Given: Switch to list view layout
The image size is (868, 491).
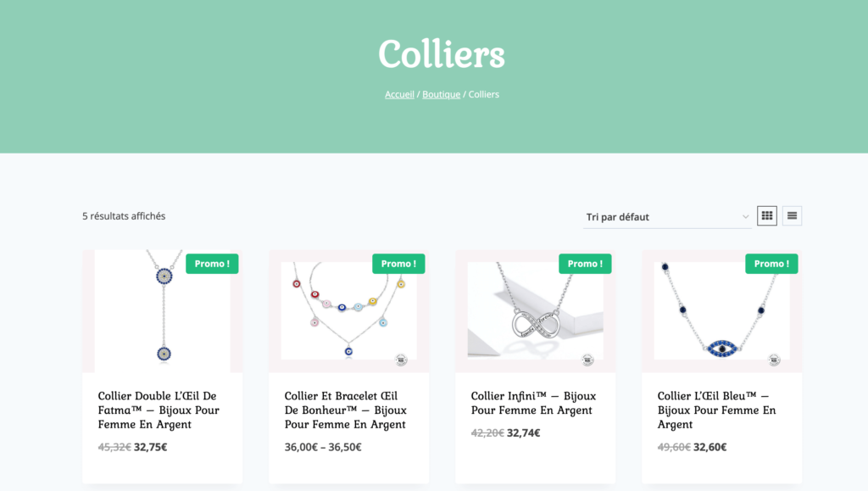Looking at the screenshot, I should click(x=792, y=216).
